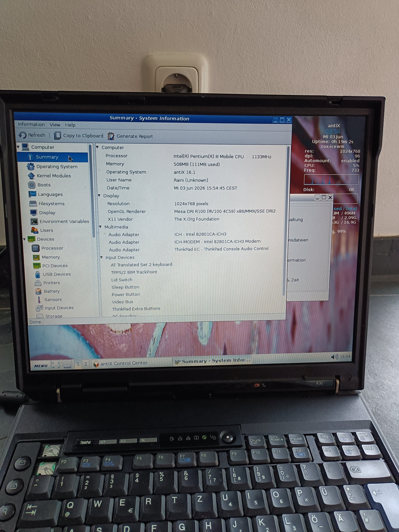Screen dimensions: 399x532
Task: Click the volume speaker icon in the tray
Action: [x=334, y=357]
